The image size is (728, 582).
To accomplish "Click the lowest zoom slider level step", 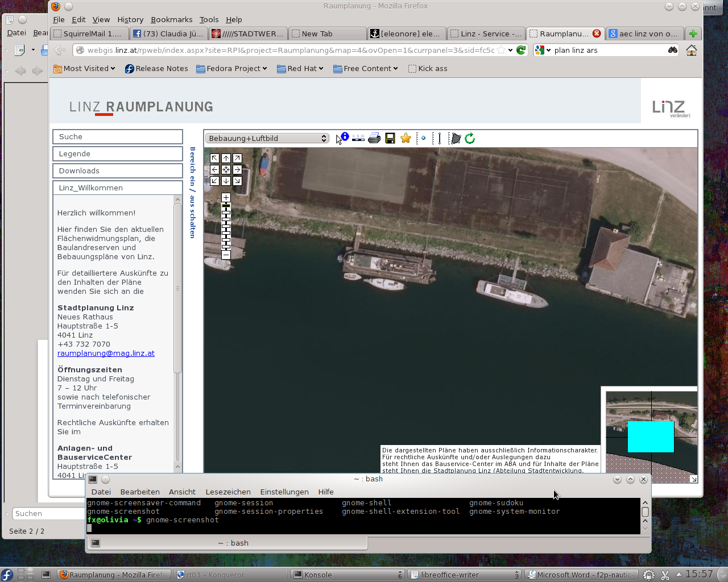I will pos(226,247).
